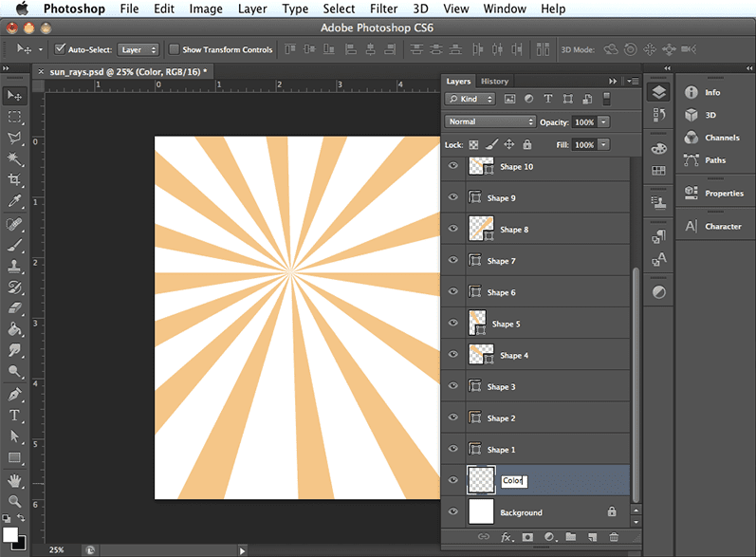Open the Image menu

coord(206,9)
